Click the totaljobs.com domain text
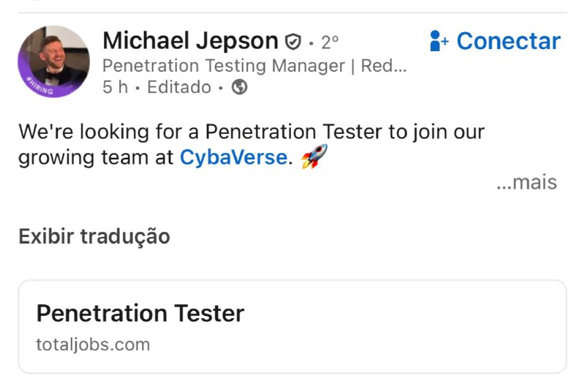 coord(93,344)
